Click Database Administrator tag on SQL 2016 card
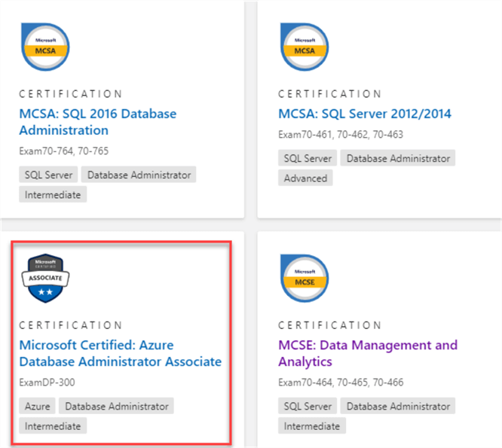Image resolution: width=502 pixels, height=448 pixels. 139,175
